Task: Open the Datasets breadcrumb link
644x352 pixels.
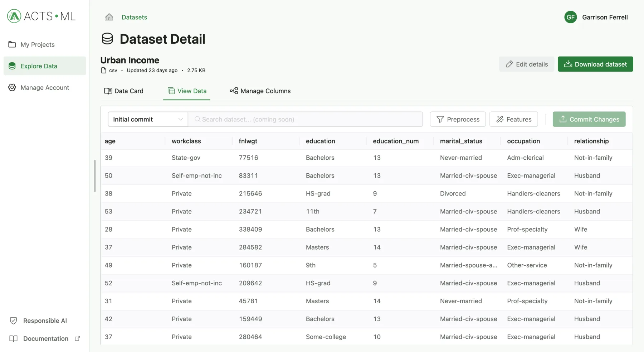Action: coord(134,17)
